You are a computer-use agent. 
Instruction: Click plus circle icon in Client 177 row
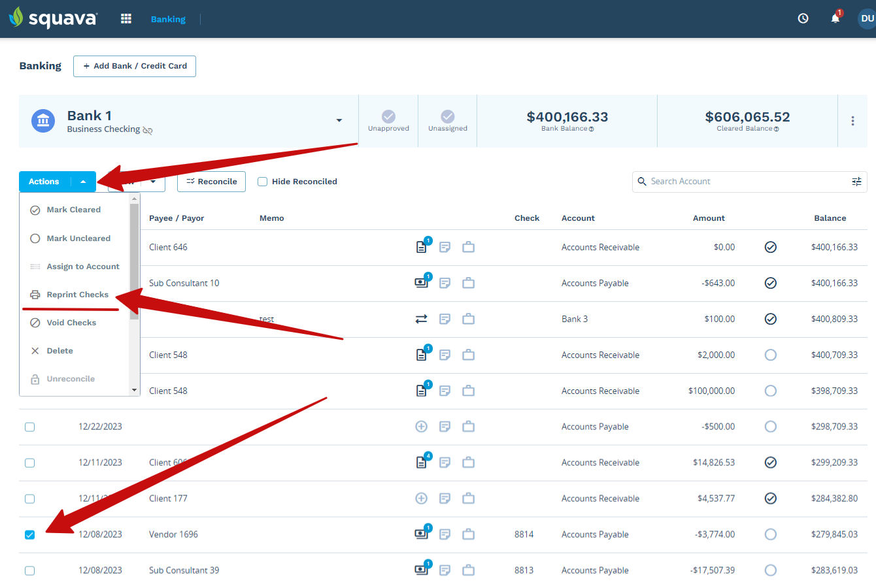tap(421, 498)
